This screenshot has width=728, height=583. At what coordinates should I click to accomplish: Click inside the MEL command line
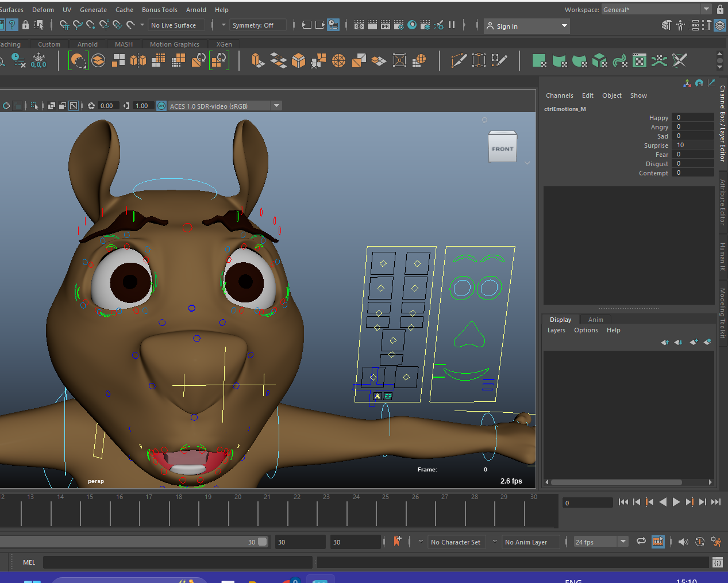click(172, 562)
